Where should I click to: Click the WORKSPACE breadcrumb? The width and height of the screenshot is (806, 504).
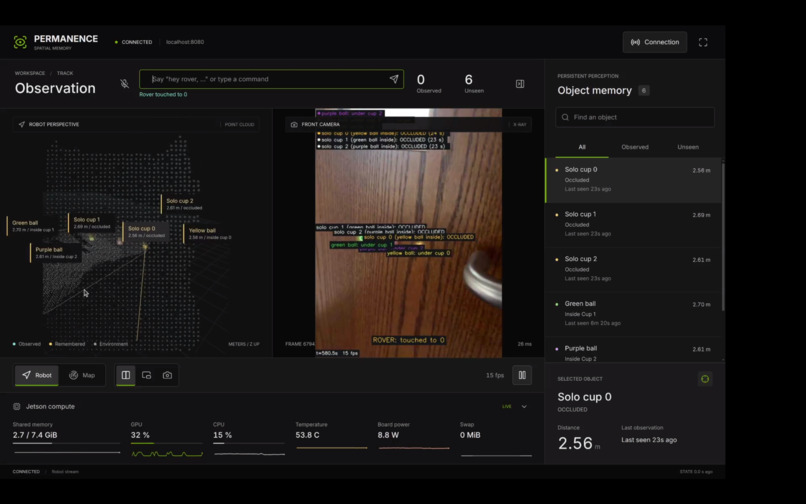click(x=30, y=73)
